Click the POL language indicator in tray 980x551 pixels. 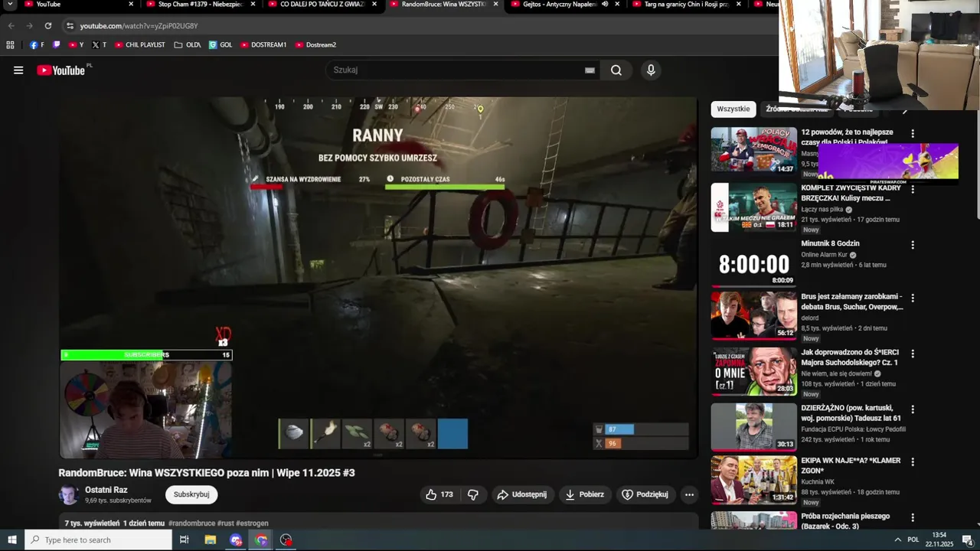(x=913, y=540)
